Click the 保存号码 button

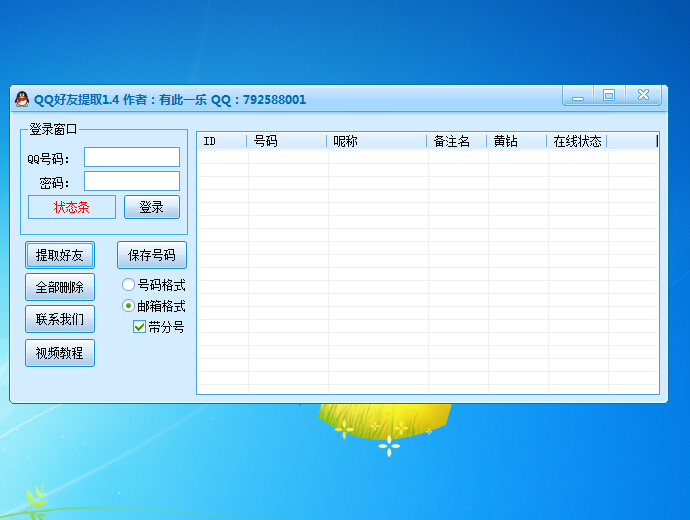pyautogui.click(x=151, y=255)
